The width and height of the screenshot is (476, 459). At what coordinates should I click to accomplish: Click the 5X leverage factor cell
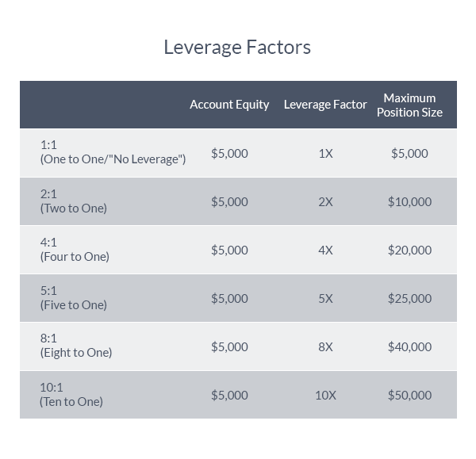click(x=325, y=299)
